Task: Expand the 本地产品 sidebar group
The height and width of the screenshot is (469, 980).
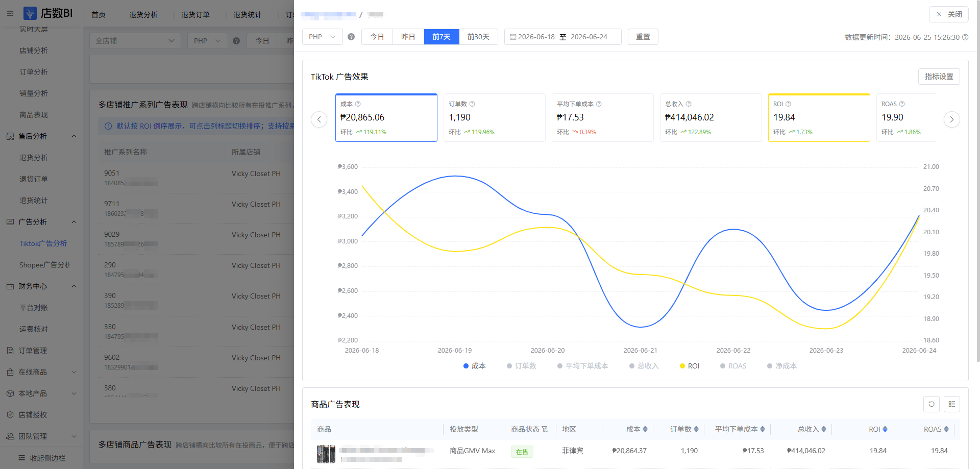Action: point(74,393)
